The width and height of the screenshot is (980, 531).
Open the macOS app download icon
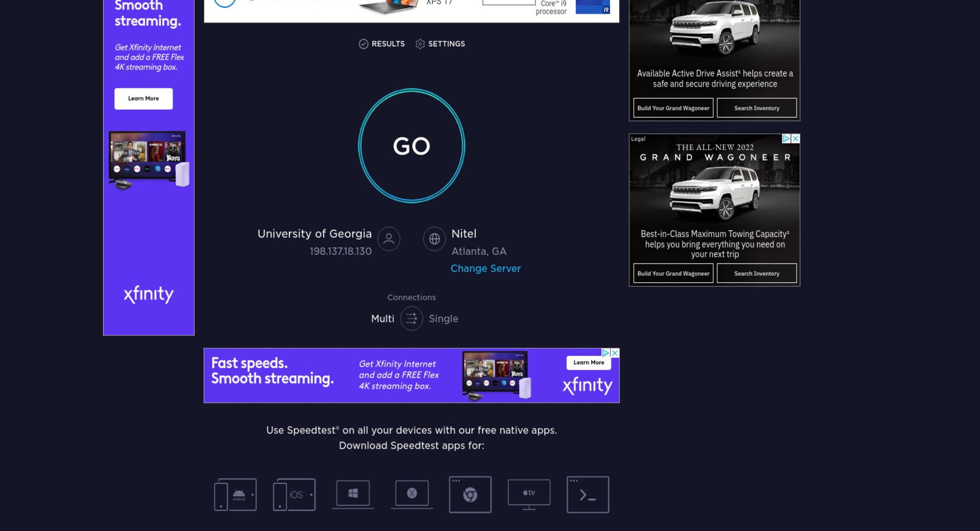[x=412, y=494]
